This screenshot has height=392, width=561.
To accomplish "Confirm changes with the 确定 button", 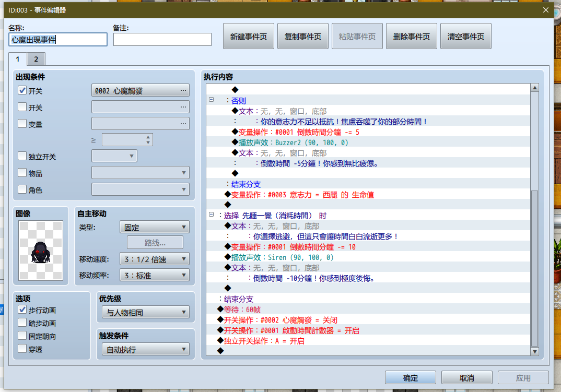I will pyautogui.click(x=411, y=378).
